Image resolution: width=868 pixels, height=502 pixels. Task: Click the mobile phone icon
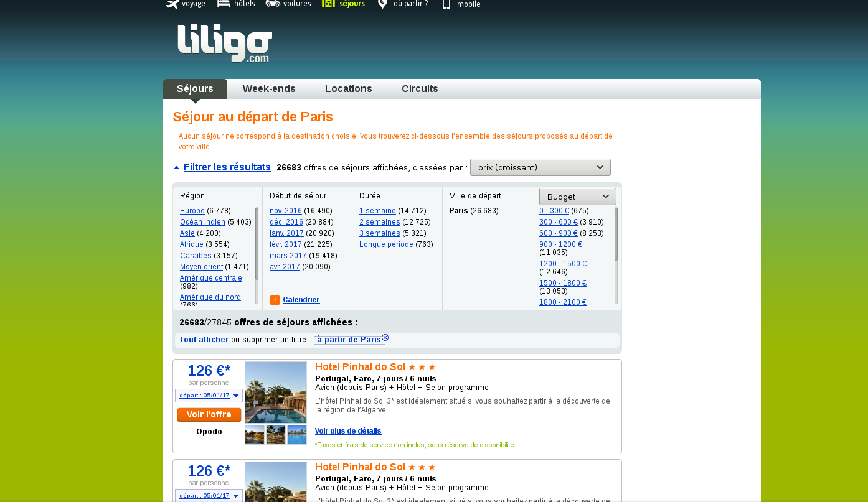[x=446, y=4]
